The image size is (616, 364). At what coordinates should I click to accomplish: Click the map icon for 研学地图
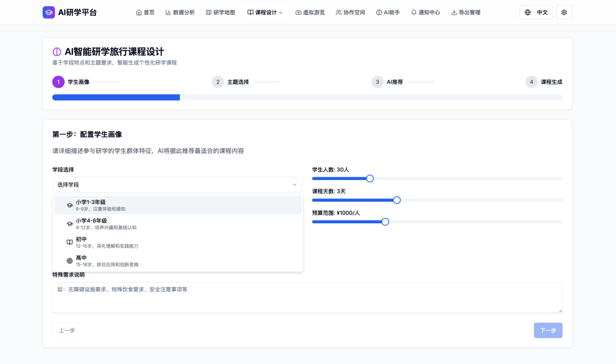pos(208,13)
